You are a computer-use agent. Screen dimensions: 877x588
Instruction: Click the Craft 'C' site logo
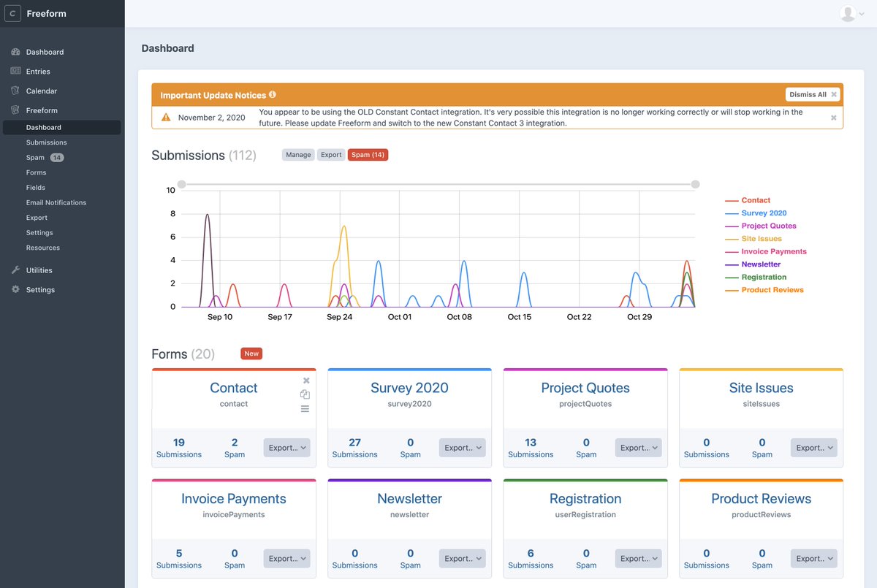pos(12,13)
